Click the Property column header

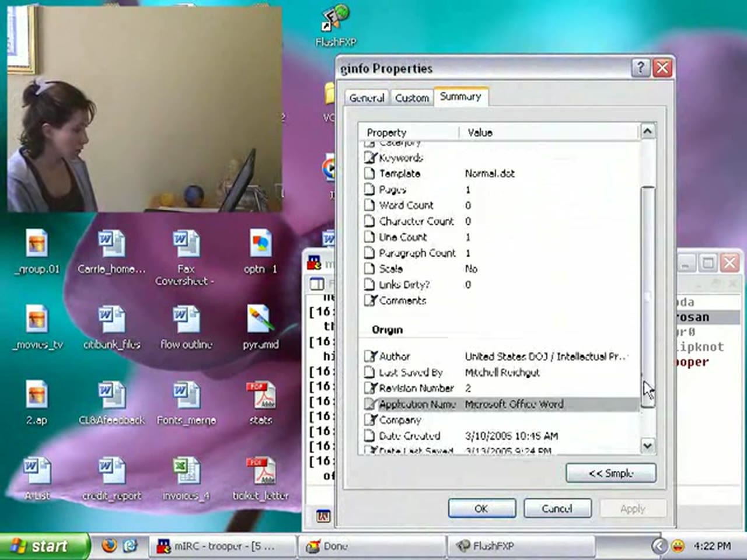click(409, 132)
